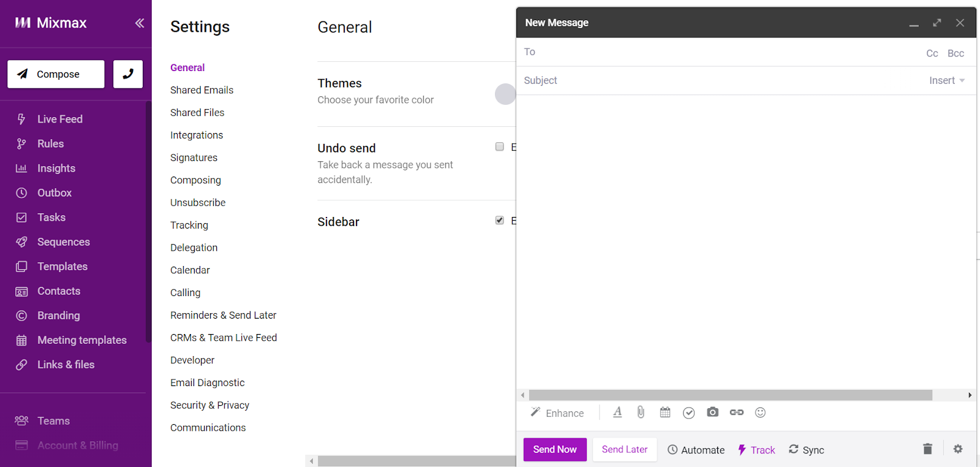Expand the New Message window to full size

tap(937, 23)
